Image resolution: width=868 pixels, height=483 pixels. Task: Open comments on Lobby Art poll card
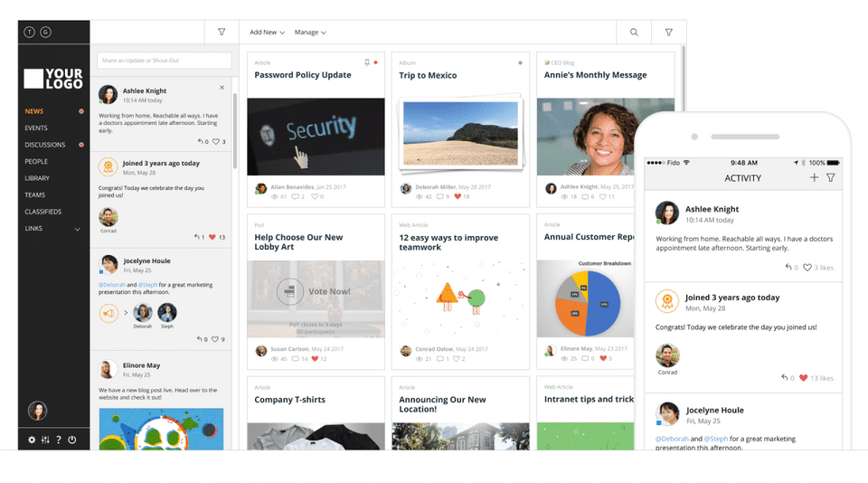297,359
